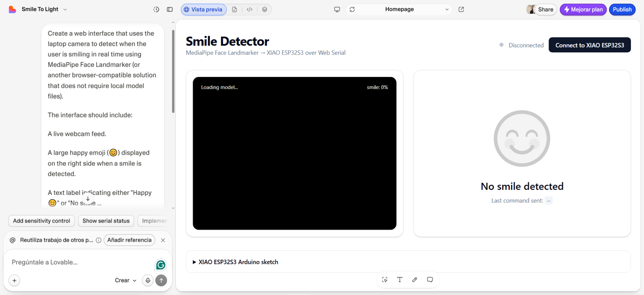644x295 pixels.
Task: Select the pencil edit tool icon
Action: (415, 279)
